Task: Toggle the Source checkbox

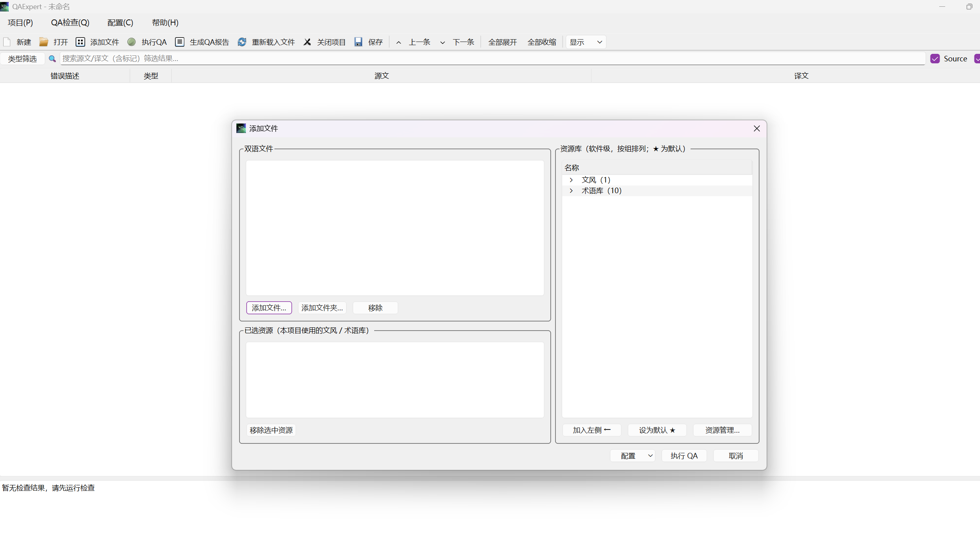Action: tap(935, 59)
